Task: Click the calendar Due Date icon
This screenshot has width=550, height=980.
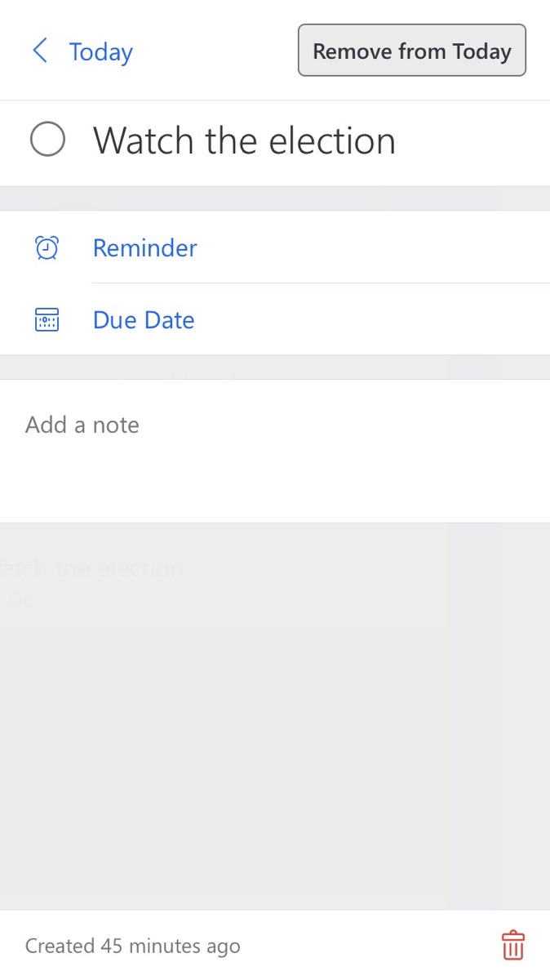Action: (47, 319)
